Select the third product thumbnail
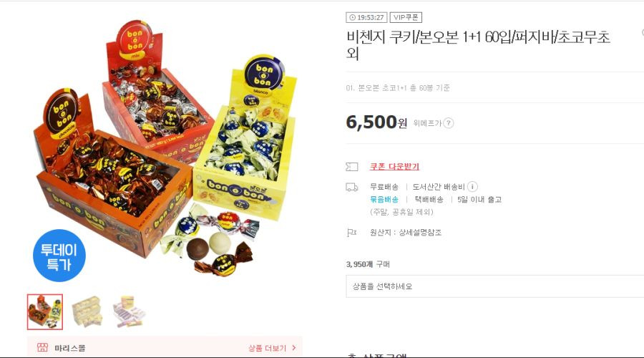The height and width of the screenshot is (358, 644). click(x=129, y=312)
